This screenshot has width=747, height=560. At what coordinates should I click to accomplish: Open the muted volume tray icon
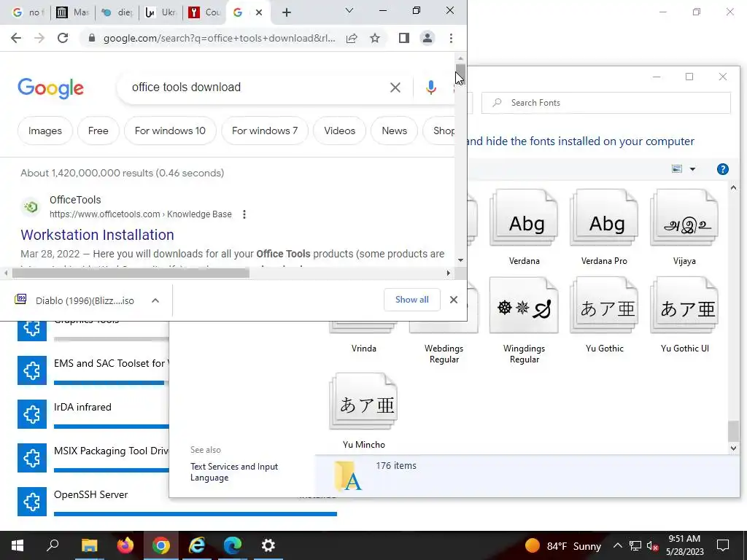(652, 546)
